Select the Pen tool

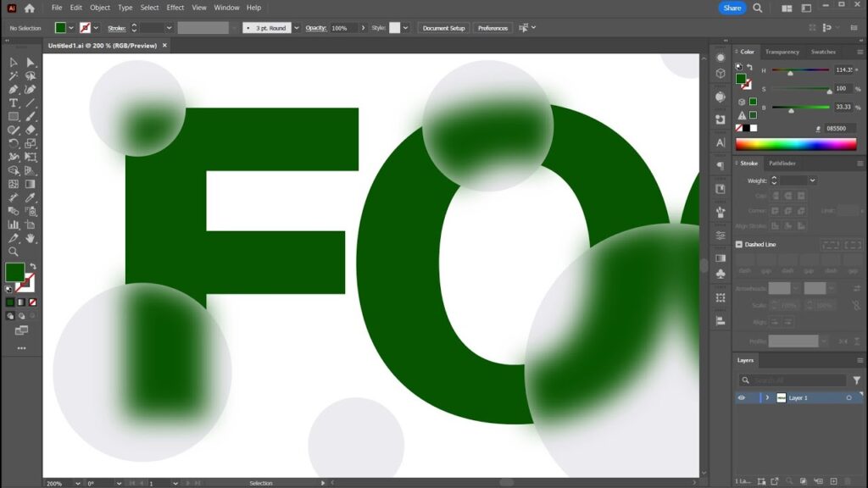[14, 90]
